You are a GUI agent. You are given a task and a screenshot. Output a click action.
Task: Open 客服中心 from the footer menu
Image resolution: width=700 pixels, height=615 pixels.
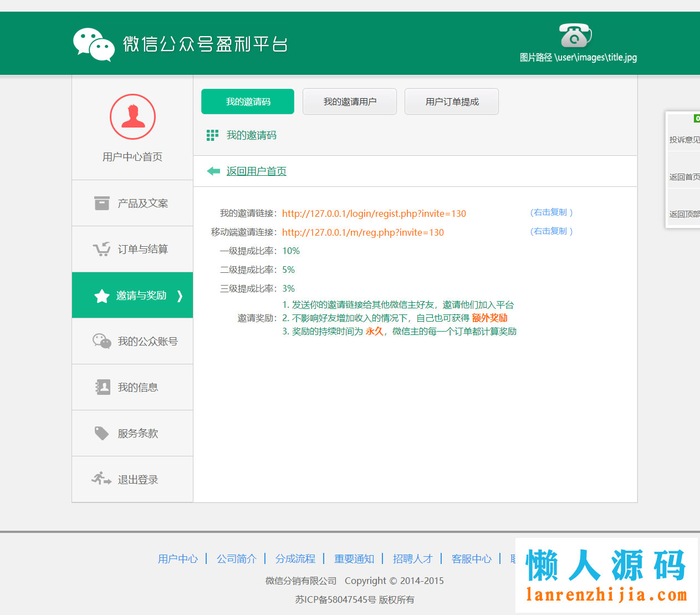pos(471,558)
